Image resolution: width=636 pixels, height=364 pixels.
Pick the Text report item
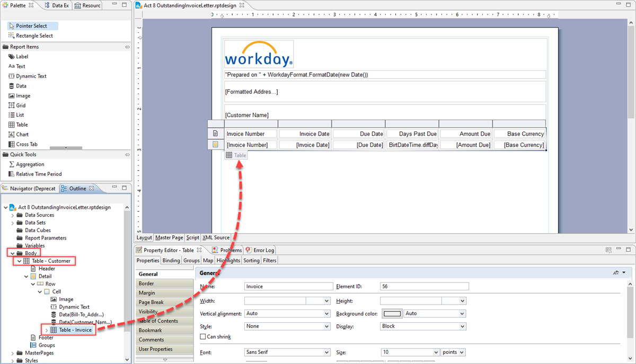tap(17, 66)
